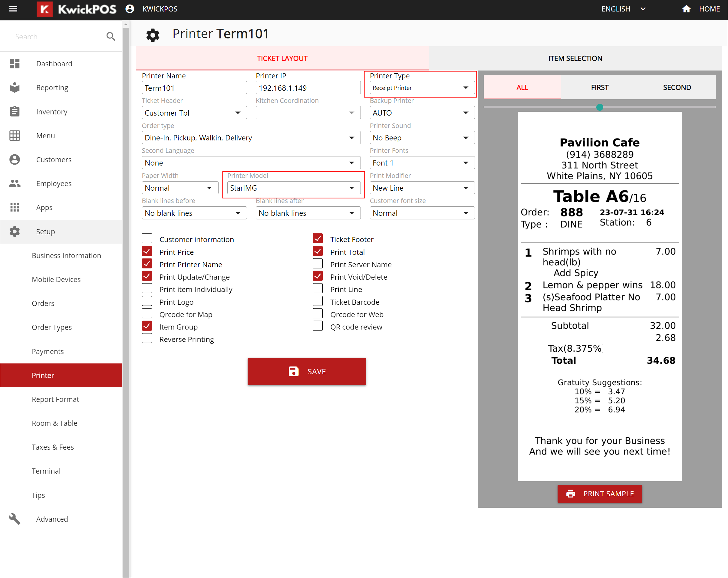Uncheck the Item Group checkbox

point(147,326)
